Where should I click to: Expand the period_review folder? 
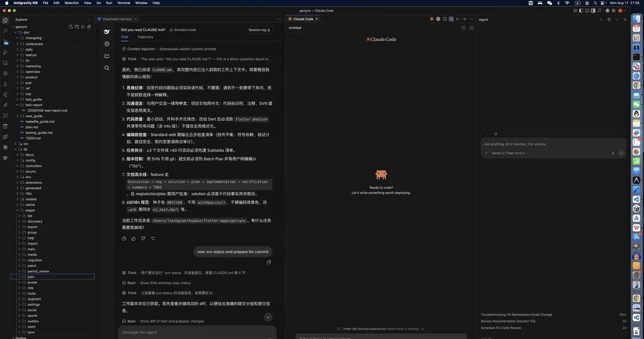tap(38, 271)
